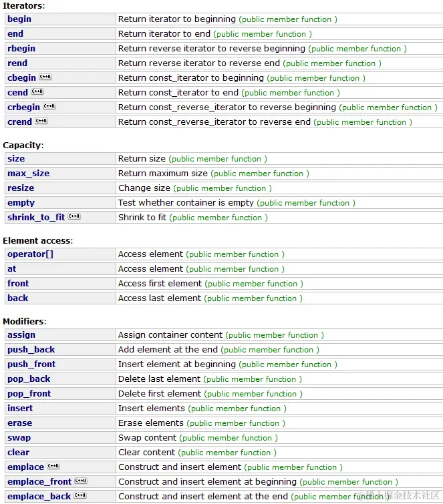Click the C++11 badge beside crend
This screenshot has height=504, width=443.
click(41, 121)
